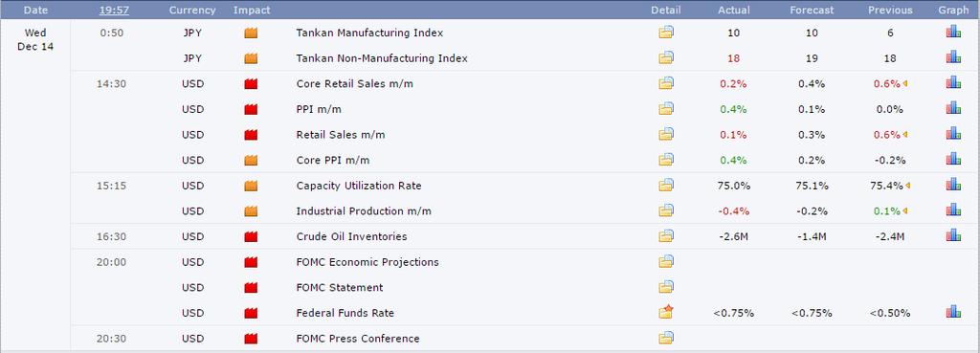Select the Capacity Utilization Rate event row
980x353 pixels.
525,186
